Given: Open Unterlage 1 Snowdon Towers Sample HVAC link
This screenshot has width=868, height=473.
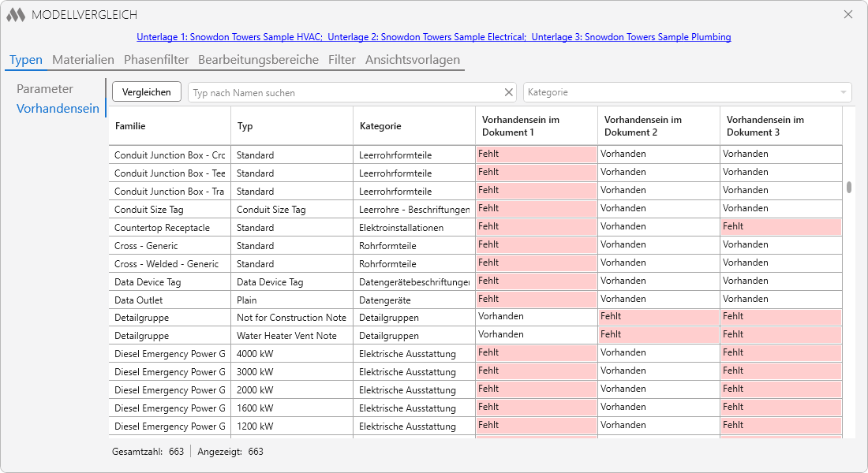Looking at the screenshot, I should click(230, 37).
